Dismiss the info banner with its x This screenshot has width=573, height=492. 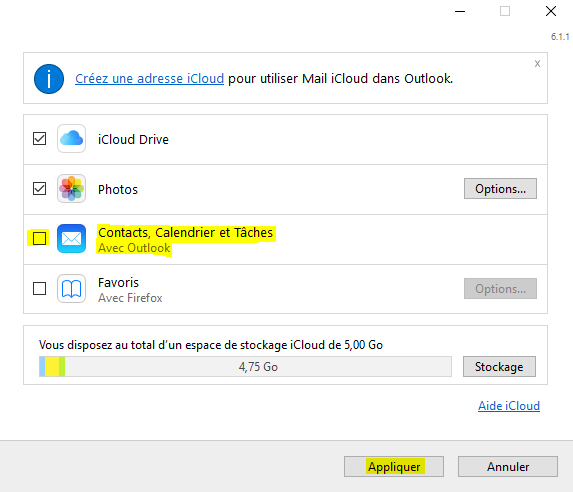coord(537,64)
